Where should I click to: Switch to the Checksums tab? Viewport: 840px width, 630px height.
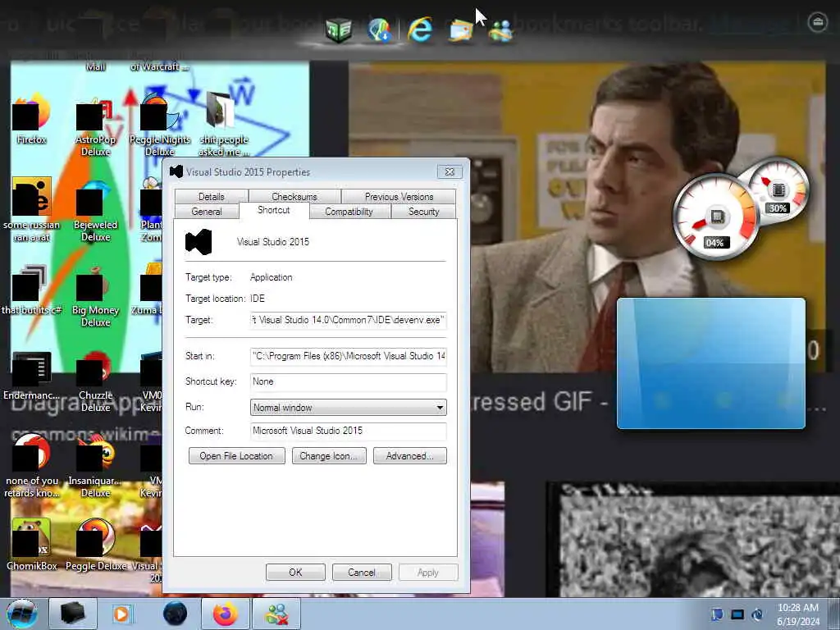click(294, 197)
